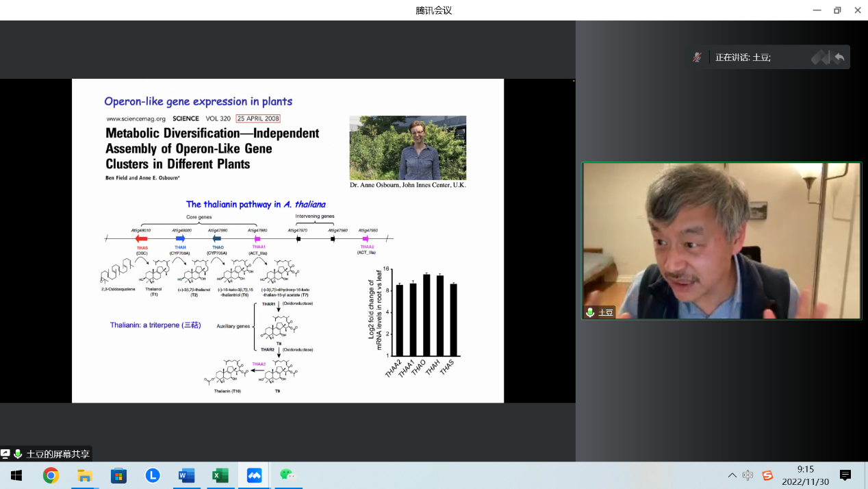The image size is (868, 489).
Task: Switch to Microsoft Excel on the taskbar
Action: click(x=220, y=475)
